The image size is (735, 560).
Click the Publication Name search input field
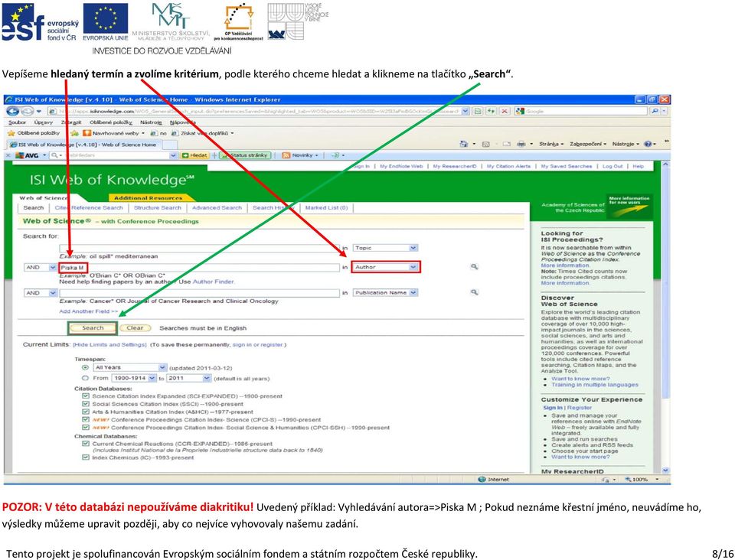pos(199,293)
